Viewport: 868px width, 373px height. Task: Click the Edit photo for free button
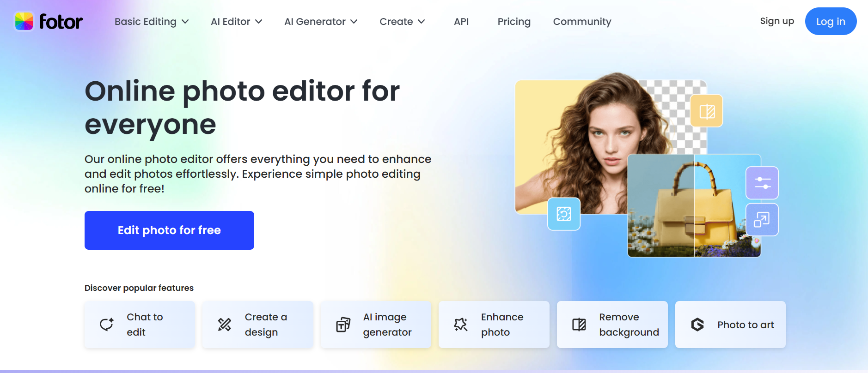(x=169, y=230)
